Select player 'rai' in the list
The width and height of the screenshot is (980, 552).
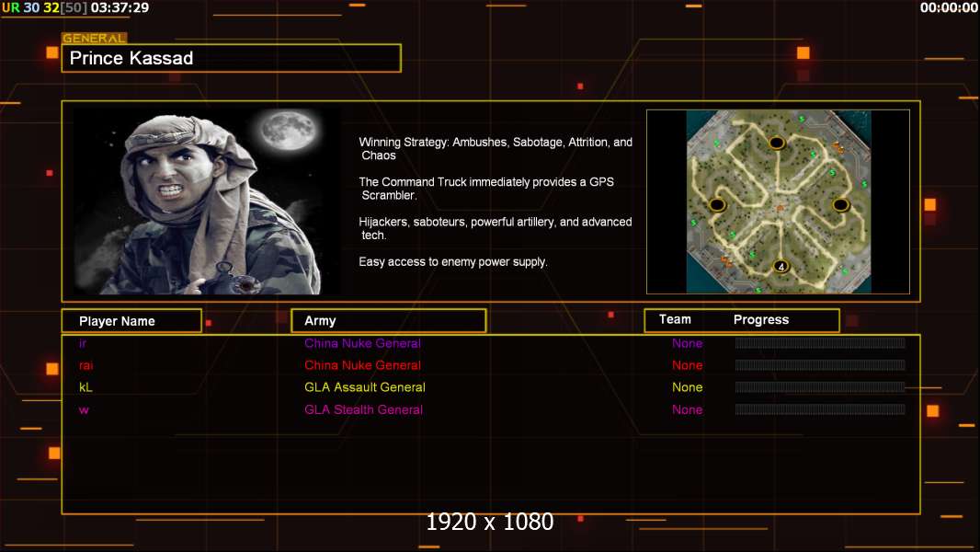point(85,365)
